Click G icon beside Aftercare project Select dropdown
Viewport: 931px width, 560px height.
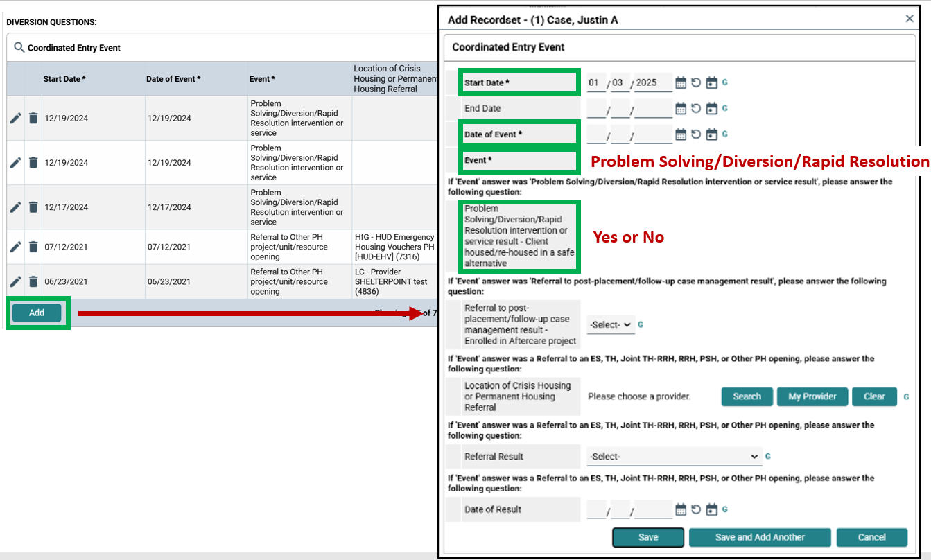coord(641,324)
